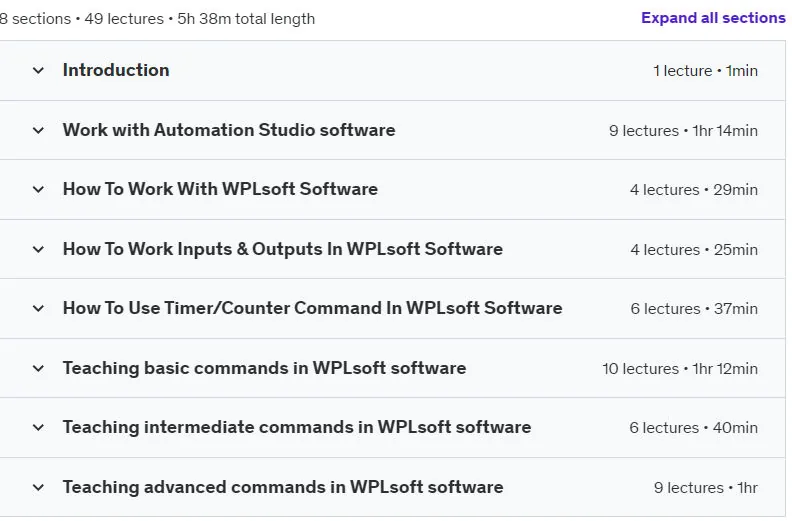Select How To Work Inputs & Outputs title
This screenshot has width=792, height=521.
coord(282,249)
